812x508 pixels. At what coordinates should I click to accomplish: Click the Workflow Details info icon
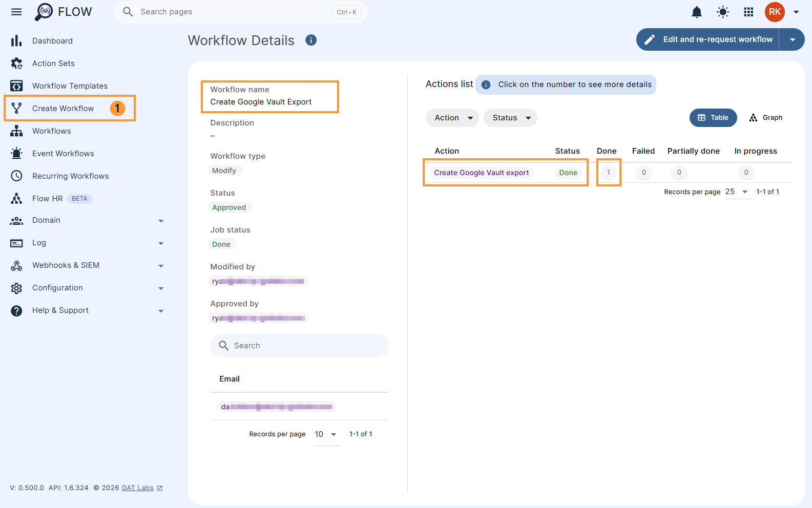point(311,40)
